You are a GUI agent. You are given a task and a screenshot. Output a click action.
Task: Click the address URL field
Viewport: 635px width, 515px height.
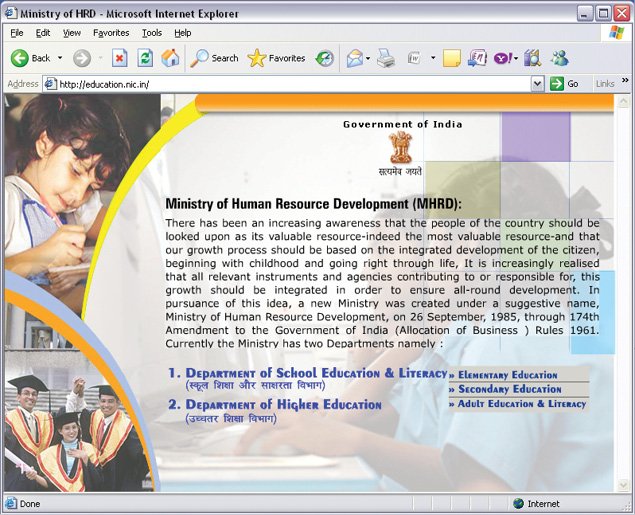[288, 84]
